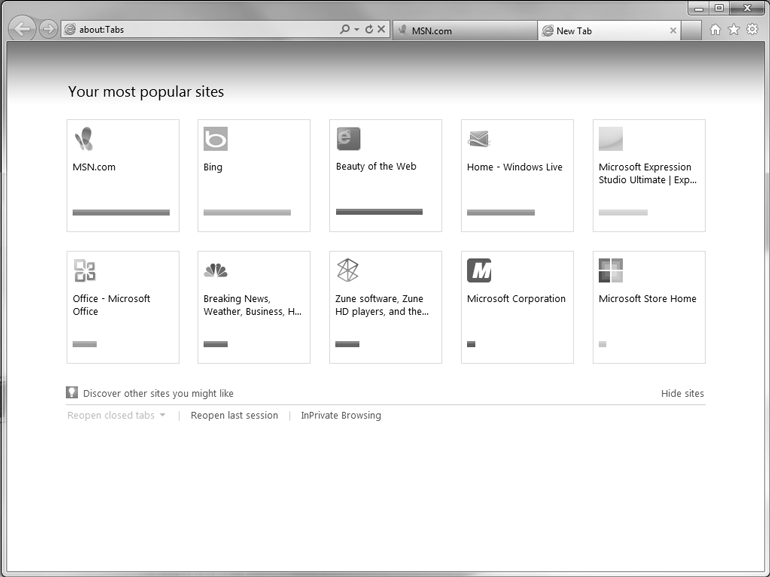Click the browser Back arrow button
The width and height of the screenshot is (770, 577).
tap(22, 29)
